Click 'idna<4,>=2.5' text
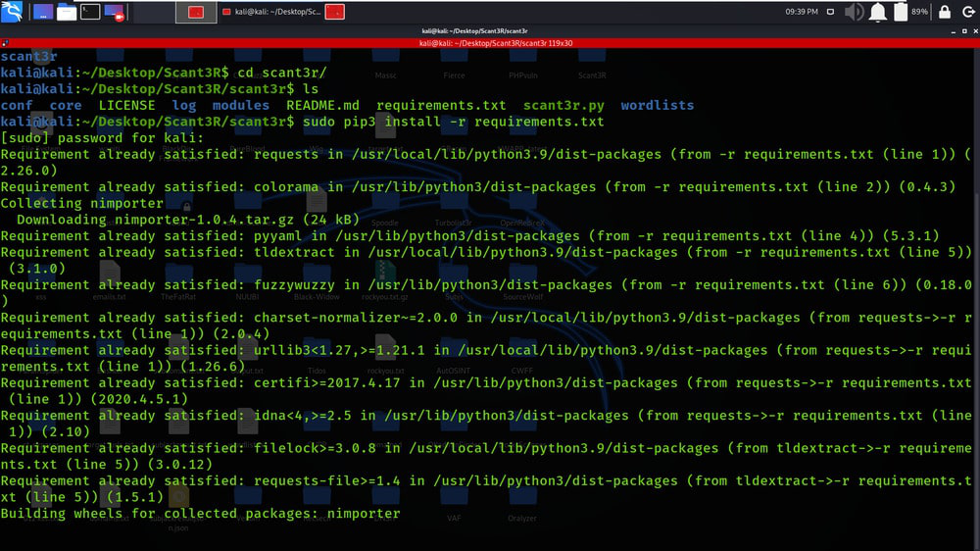The image size is (980, 551). pos(303,416)
